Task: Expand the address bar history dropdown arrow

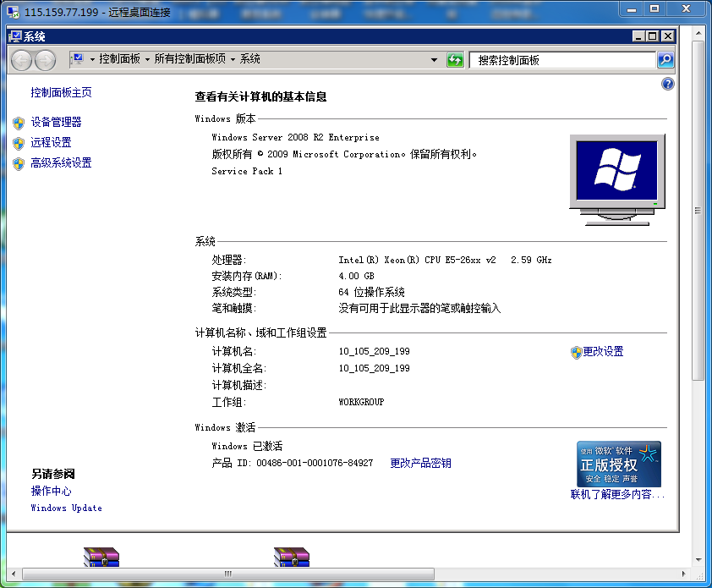Action: (x=435, y=60)
